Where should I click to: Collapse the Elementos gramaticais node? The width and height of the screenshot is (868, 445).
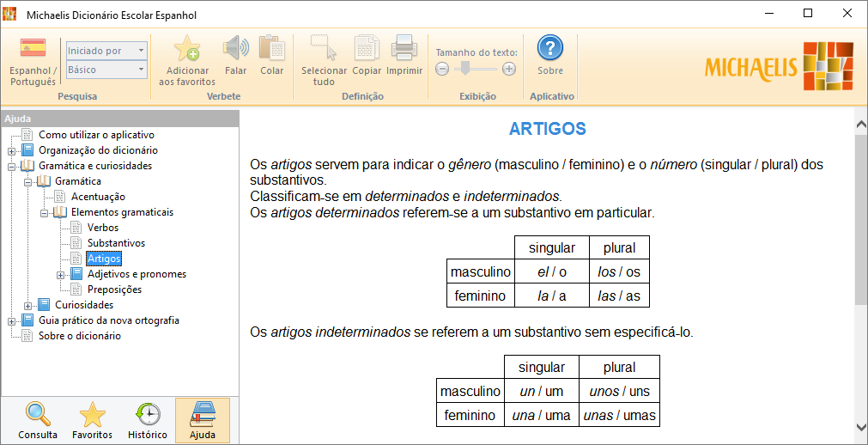(44, 213)
